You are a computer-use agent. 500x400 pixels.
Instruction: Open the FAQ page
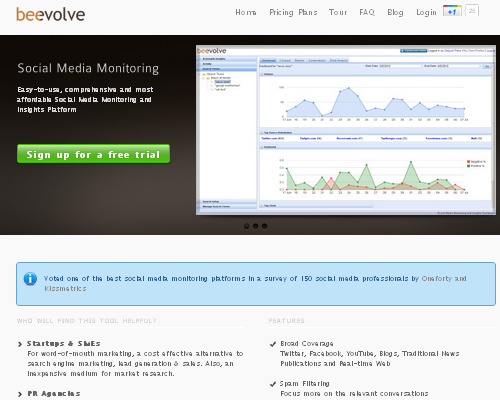pyautogui.click(x=367, y=12)
